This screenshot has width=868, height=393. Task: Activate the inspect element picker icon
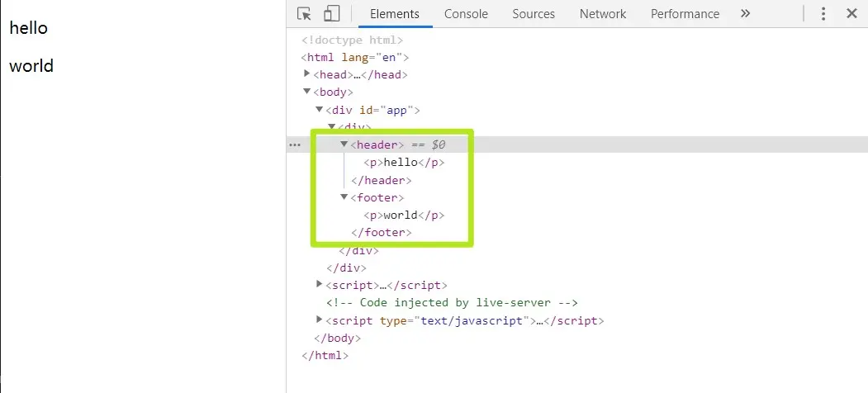(304, 14)
